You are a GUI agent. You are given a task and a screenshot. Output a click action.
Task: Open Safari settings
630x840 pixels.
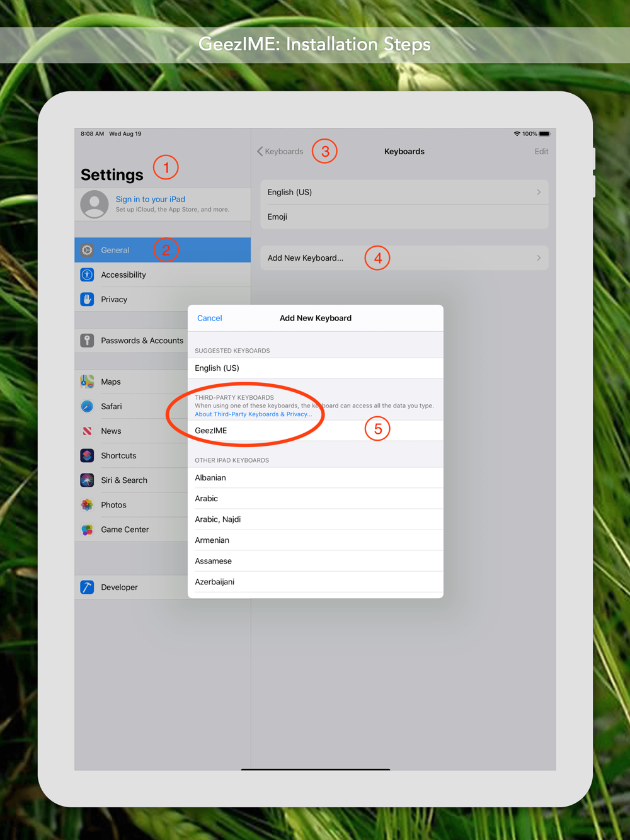tap(131, 406)
